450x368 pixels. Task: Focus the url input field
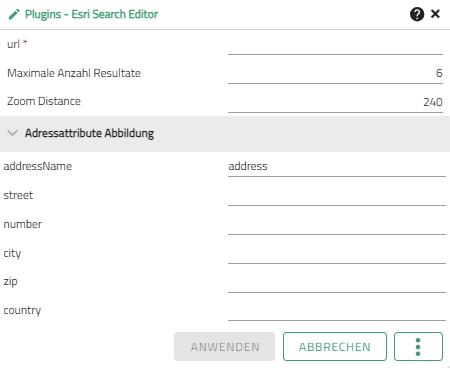click(x=335, y=45)
